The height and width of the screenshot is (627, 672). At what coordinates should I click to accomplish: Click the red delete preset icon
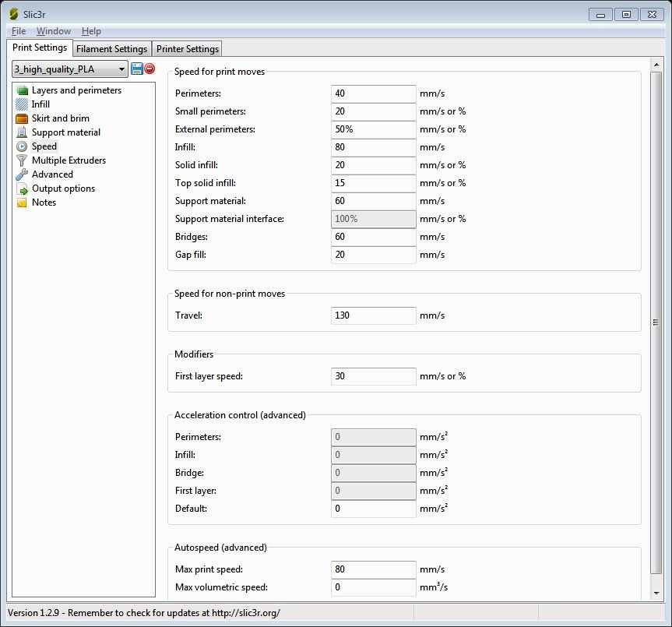coord(150,69)
